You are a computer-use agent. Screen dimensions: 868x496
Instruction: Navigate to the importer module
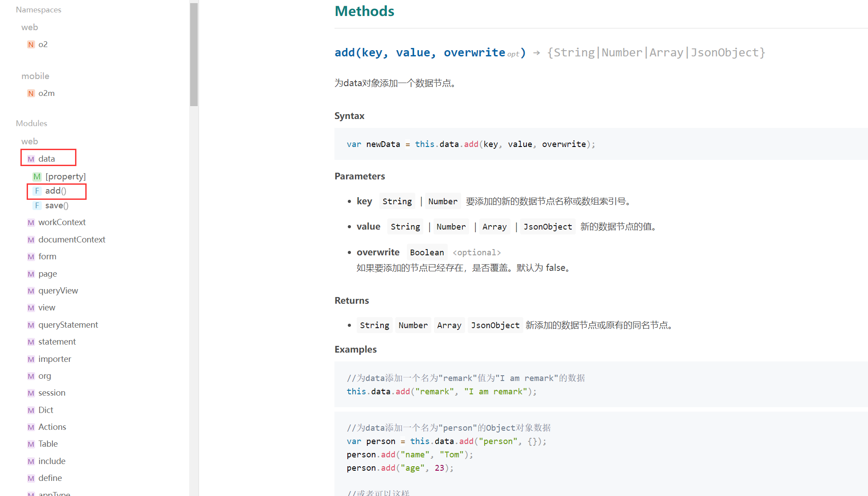54,359
